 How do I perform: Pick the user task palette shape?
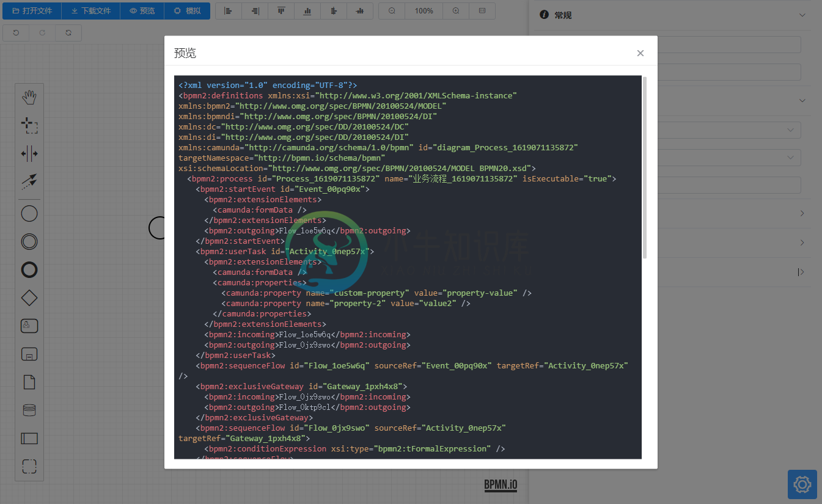(29, 326)
